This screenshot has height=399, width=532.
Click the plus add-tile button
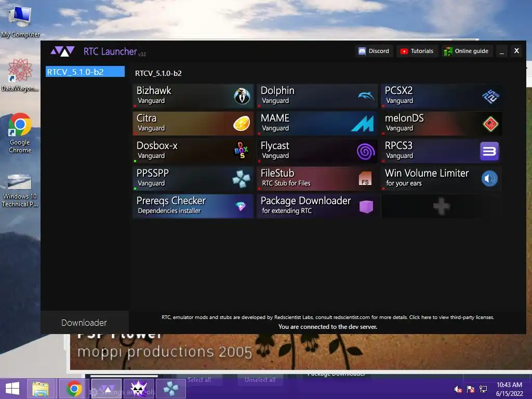(442, 206)
